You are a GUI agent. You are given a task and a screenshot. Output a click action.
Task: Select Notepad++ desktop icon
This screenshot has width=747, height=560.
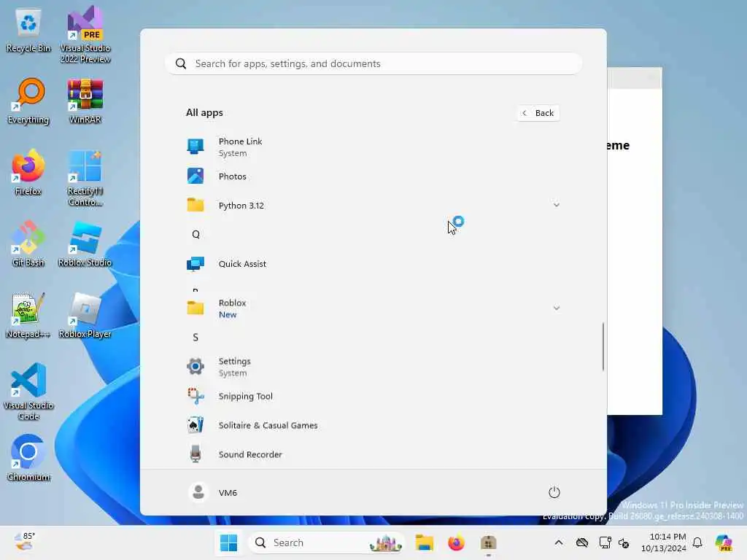pyautogui.click(x=28, y=315)
